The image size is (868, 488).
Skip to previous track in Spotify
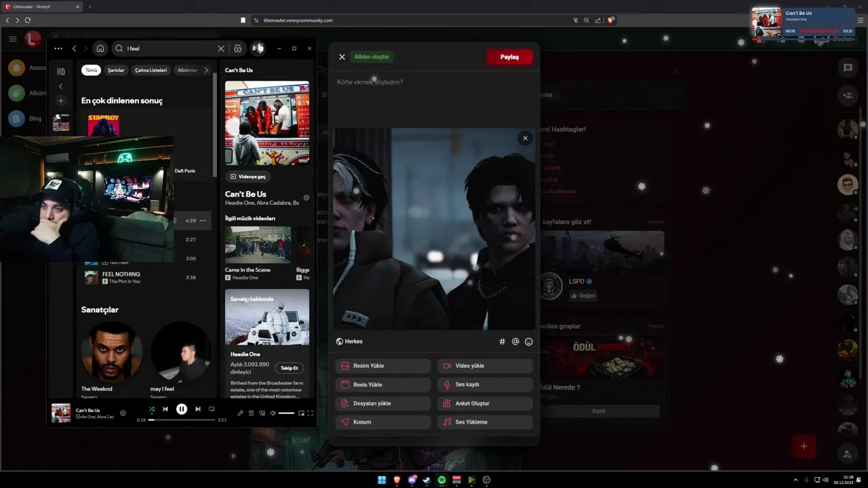click(165, 409)
